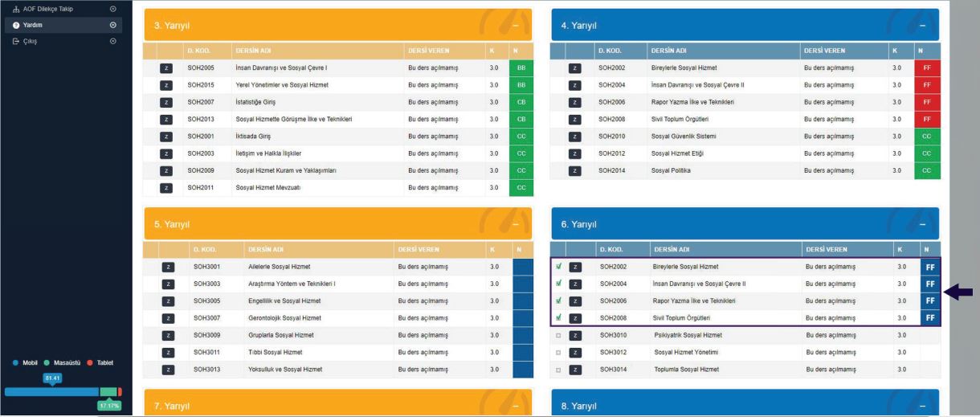Collapse the 6. Yarıyıl panel

(x=921, y=223)
